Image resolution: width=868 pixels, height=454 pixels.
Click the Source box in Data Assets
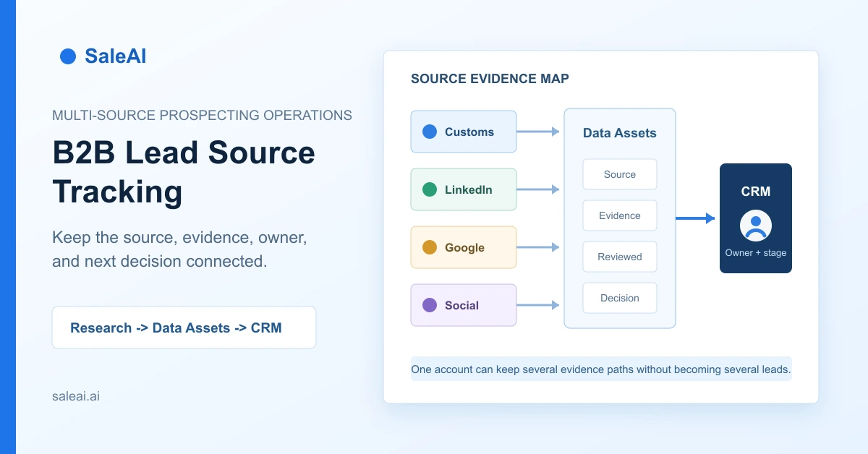click(620, 174)
